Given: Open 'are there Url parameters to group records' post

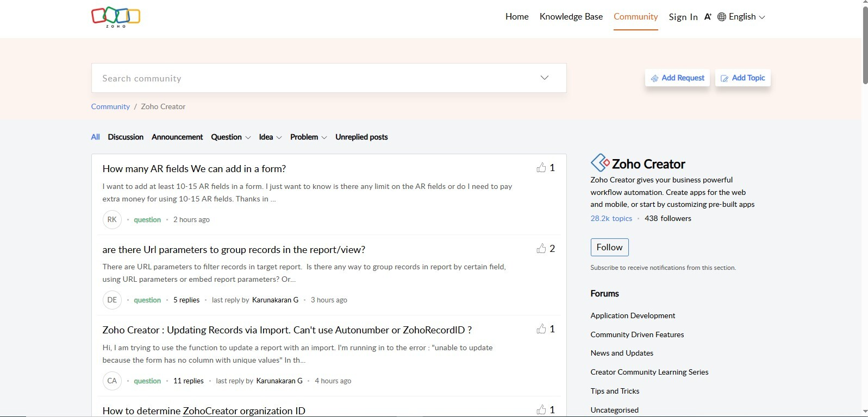Looking at the screenshot, I should [234, 250].
